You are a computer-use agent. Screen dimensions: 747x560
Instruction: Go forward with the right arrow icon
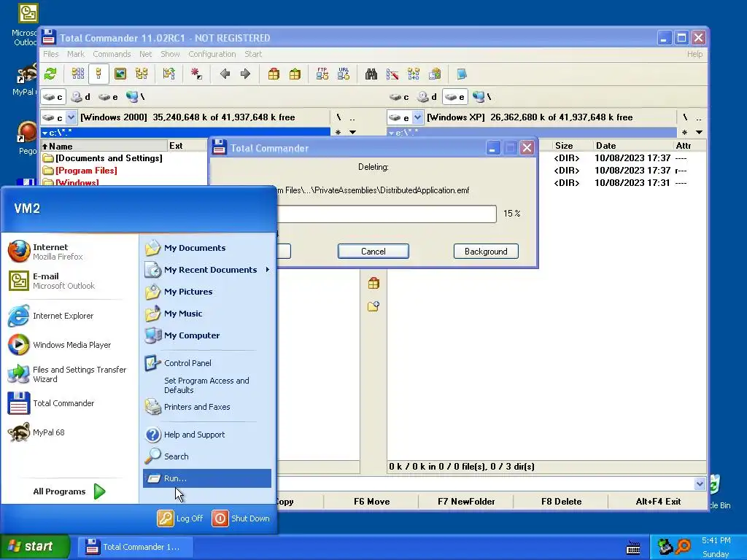(x=245, y=74)
